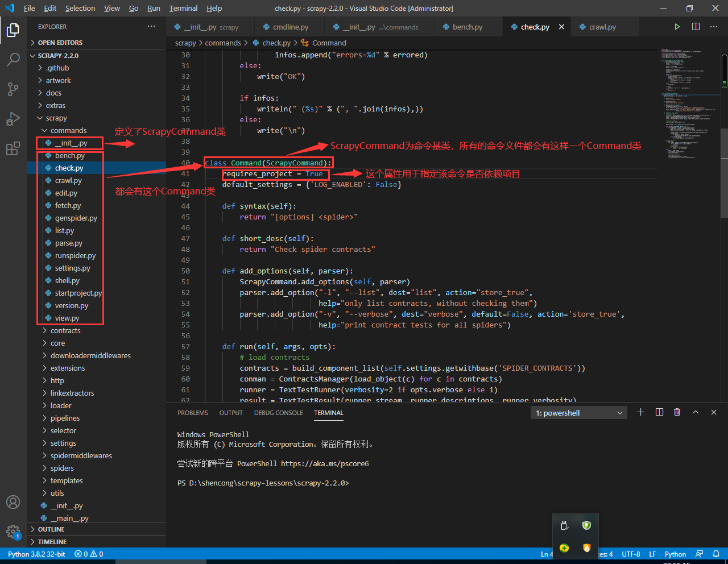This screenshot has height=564, width=728.
Task: Change UTF-8 file encoding
Action: (x=631, y=554)
